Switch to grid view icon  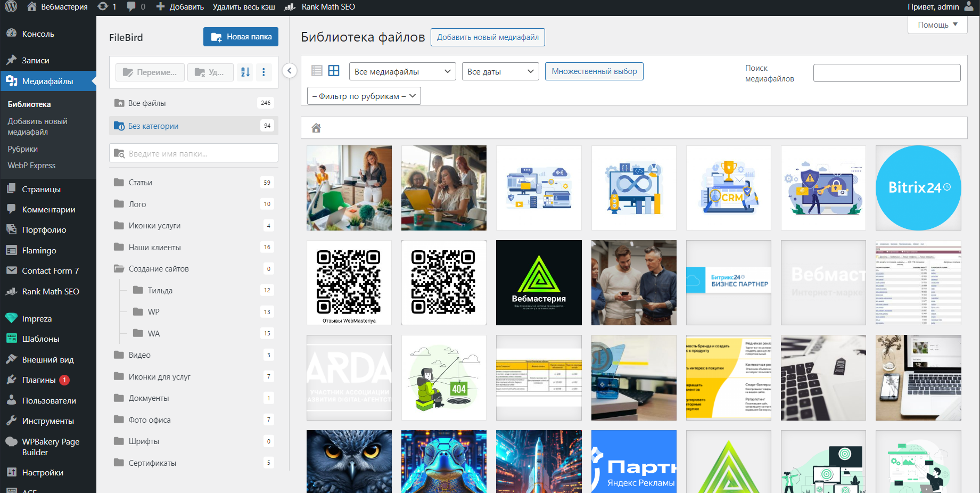pyautogui.click(x=334, y=71)
